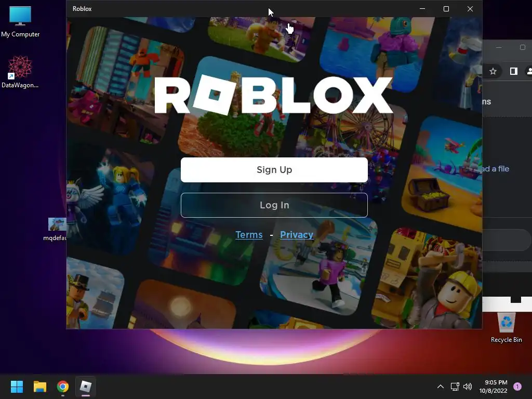Click the Log In button
The image size is (532, 399).
(274, 205)
